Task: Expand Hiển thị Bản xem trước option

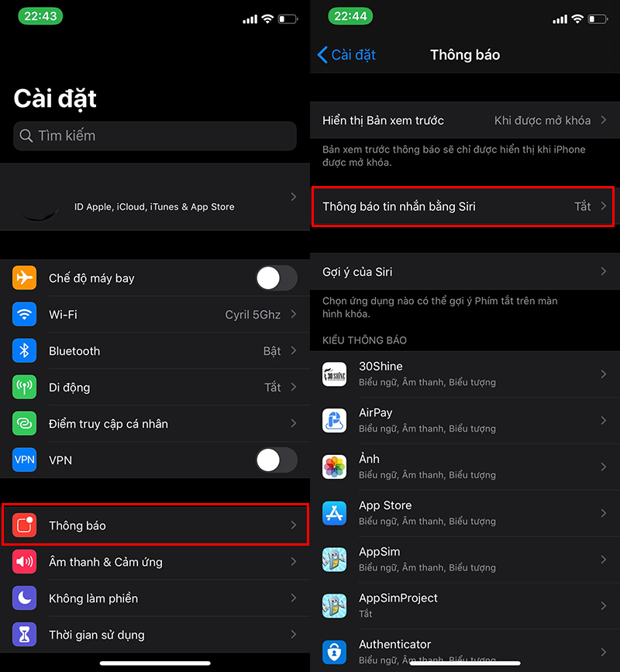Action: coord(465,120)
